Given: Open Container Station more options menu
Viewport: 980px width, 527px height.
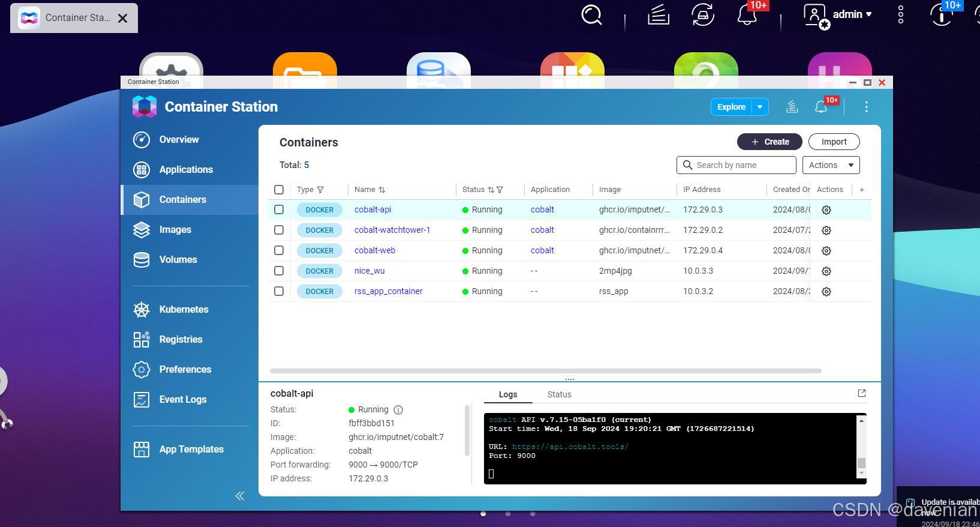Looking at the screenshot, I should coord(867,107).
